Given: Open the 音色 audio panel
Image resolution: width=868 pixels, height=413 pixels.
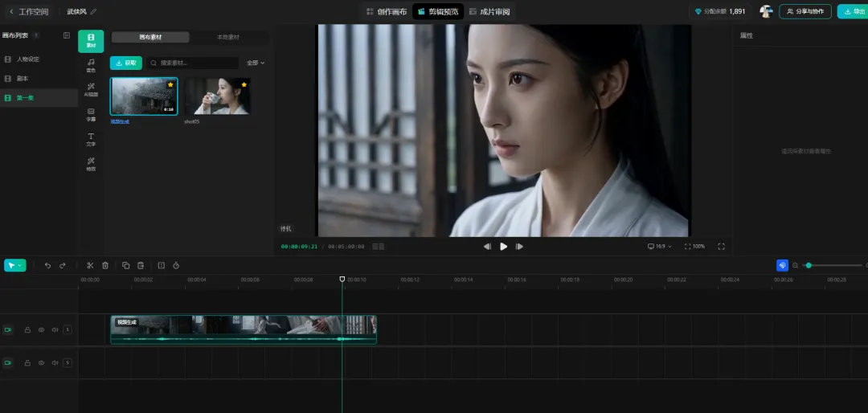Looking at the screenshot, I should pos(91,66).
